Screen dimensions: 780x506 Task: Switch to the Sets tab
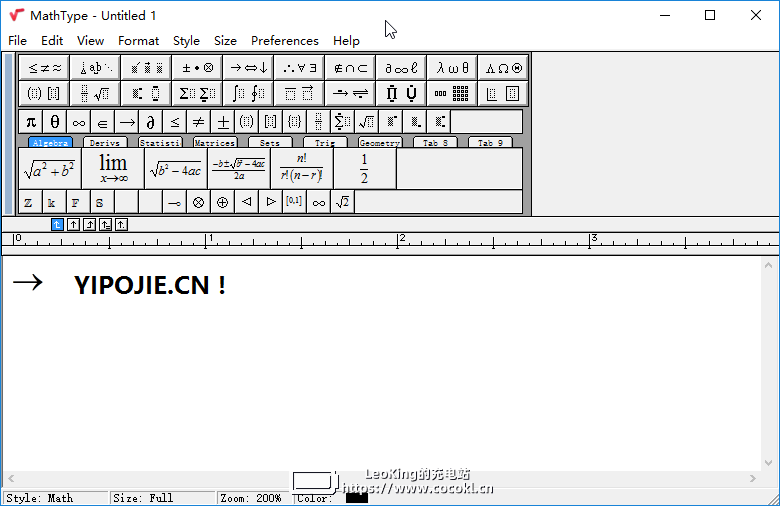(270, 143)
